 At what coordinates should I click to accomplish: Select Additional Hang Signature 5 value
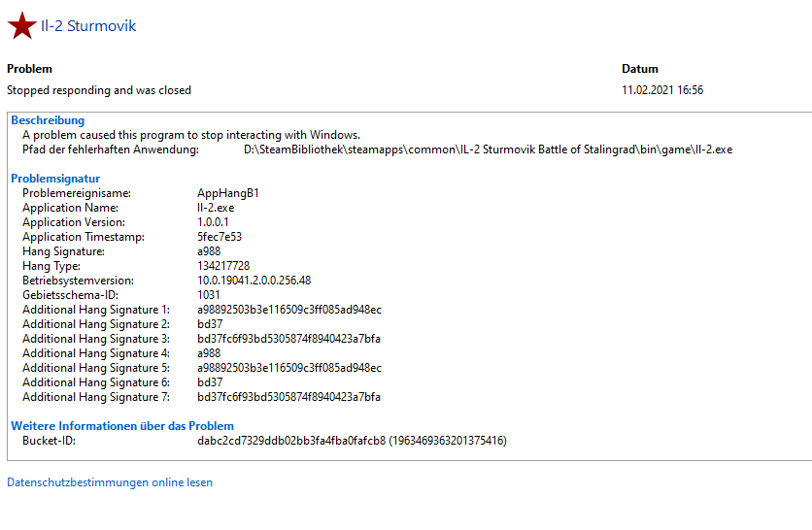coord(289,368)
